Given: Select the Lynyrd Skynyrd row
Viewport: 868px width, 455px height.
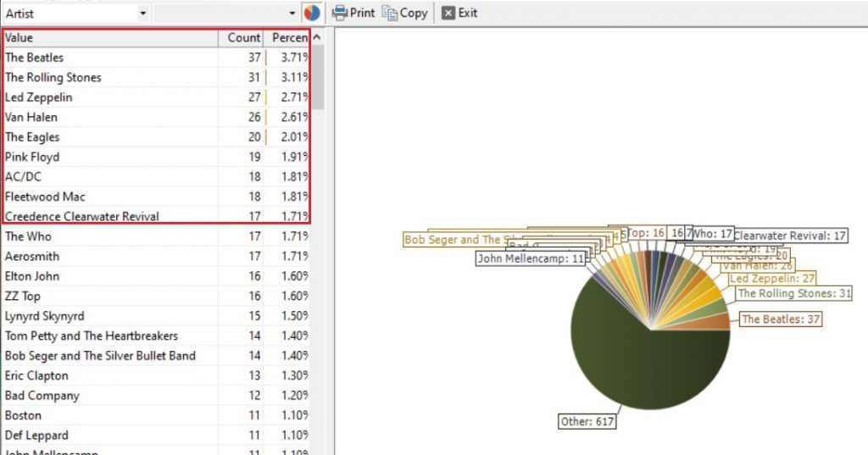Looking at the screenshot, I should tap(110, 316).
